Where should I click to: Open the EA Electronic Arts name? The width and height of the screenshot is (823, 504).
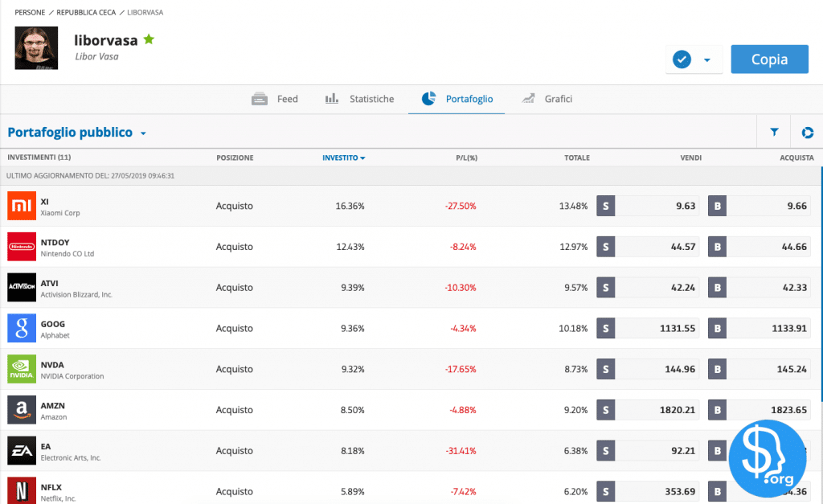coord(71,452)
